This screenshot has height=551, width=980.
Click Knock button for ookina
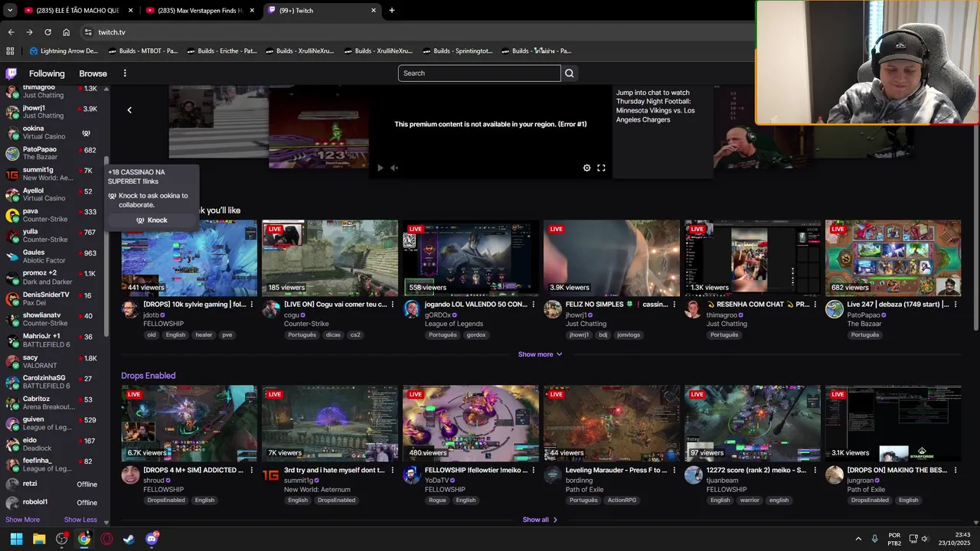click(x=152, y=220)
